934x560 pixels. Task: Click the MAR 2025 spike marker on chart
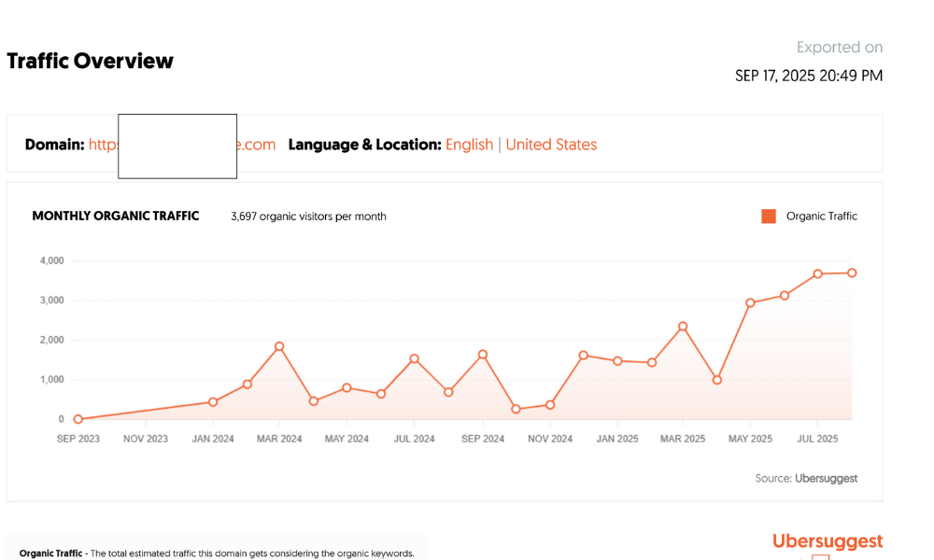[684, 326]
